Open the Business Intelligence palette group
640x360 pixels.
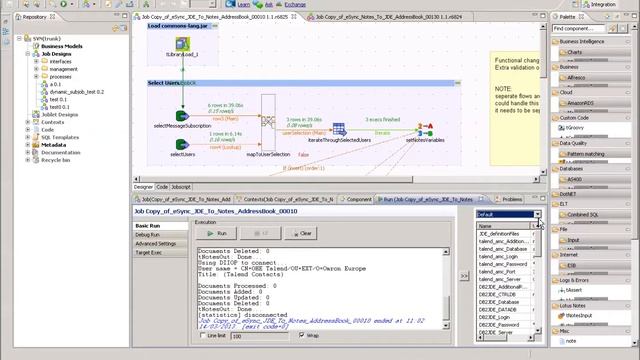coord(581,42)
